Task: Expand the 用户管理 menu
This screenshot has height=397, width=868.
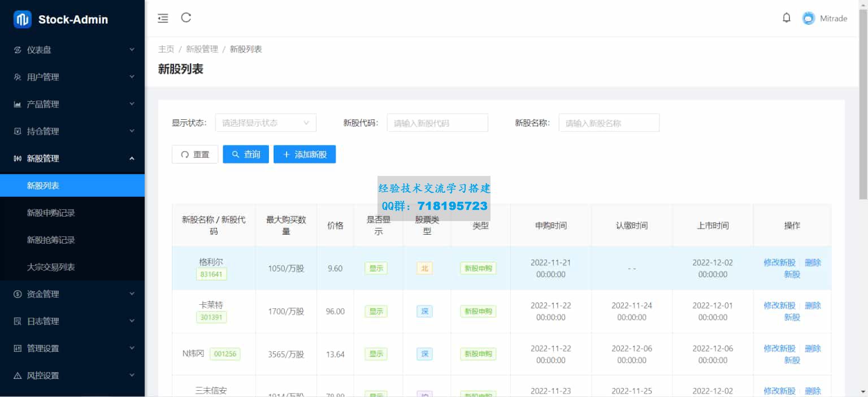Action: (x=72, y=77)
